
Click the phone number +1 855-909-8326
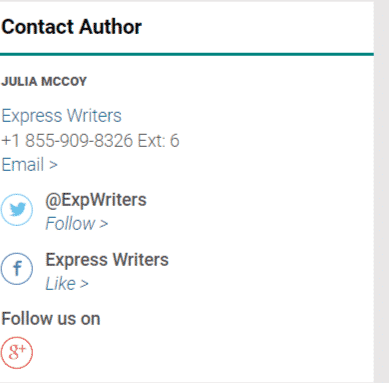pos(67,140)
